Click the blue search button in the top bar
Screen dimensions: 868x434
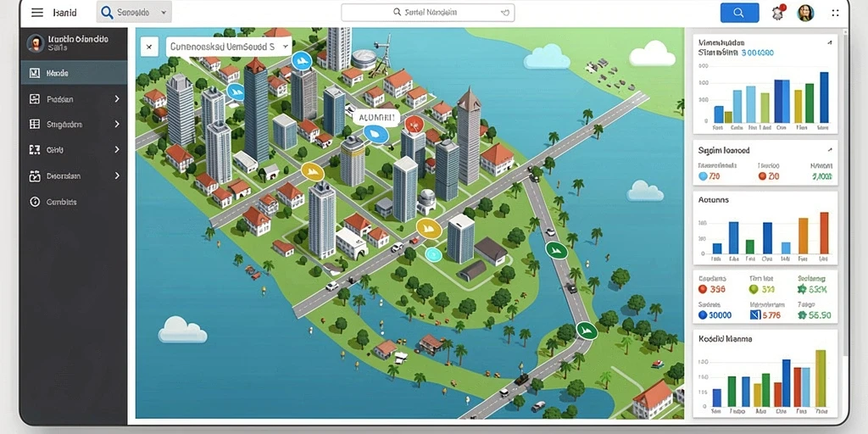click(x=739, y=12)
